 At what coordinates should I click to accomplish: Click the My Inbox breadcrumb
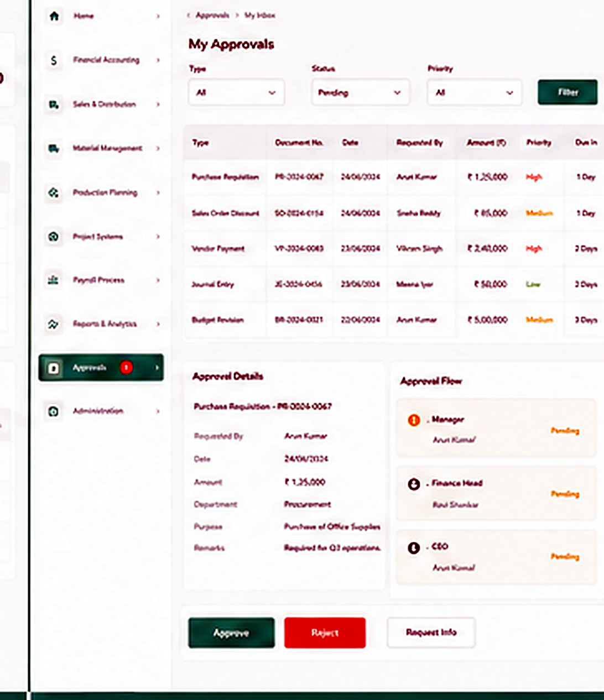(x=260, y=15)
